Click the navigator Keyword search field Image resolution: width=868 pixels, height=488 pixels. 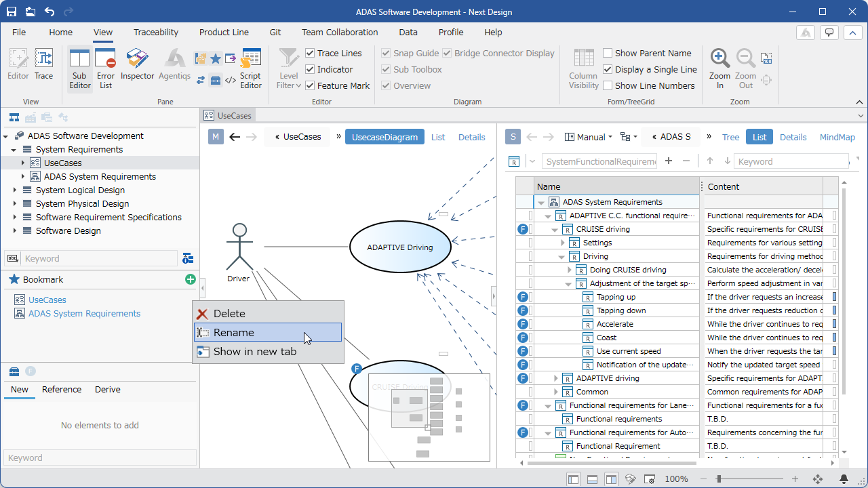click(99, 258)
